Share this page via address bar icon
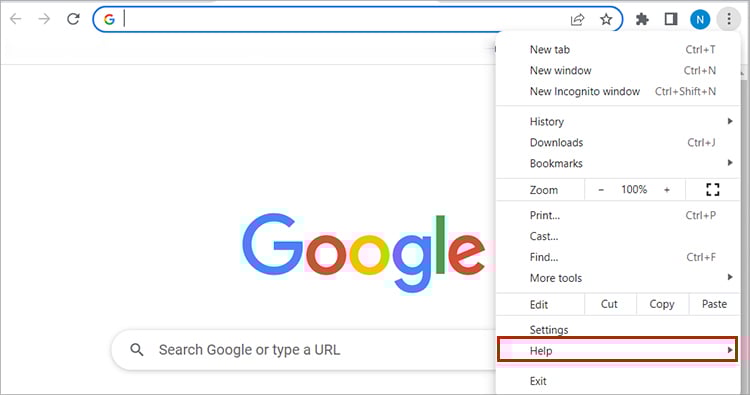 click(x=577, y=19)
